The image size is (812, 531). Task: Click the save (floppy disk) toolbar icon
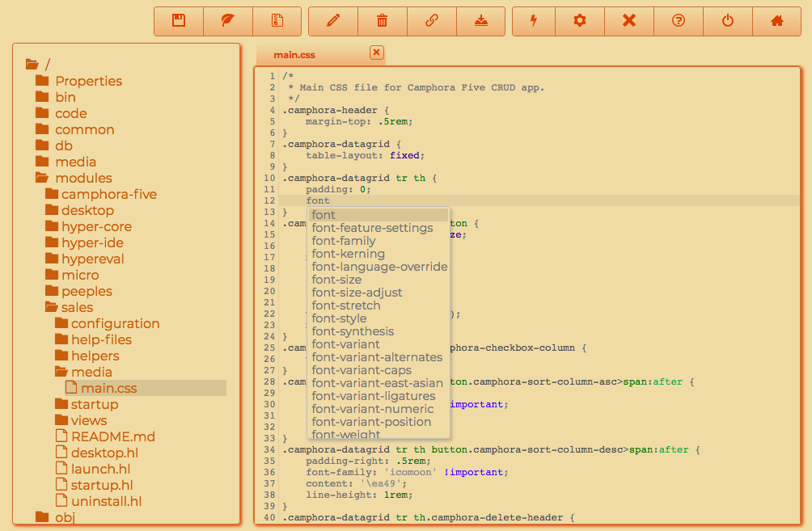click(179, 21)
